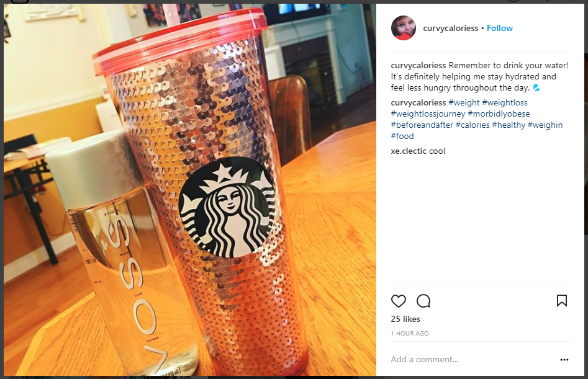Like the post with the heart icon
The height and width of the screenshot is (379, 588).
[398, 301]
